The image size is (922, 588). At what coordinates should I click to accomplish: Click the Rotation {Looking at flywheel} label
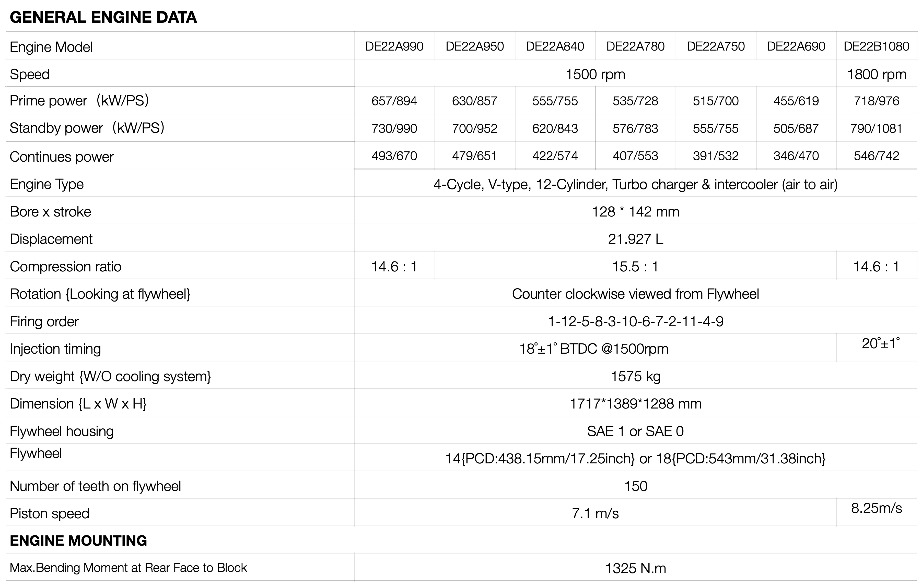pos(100,294)
